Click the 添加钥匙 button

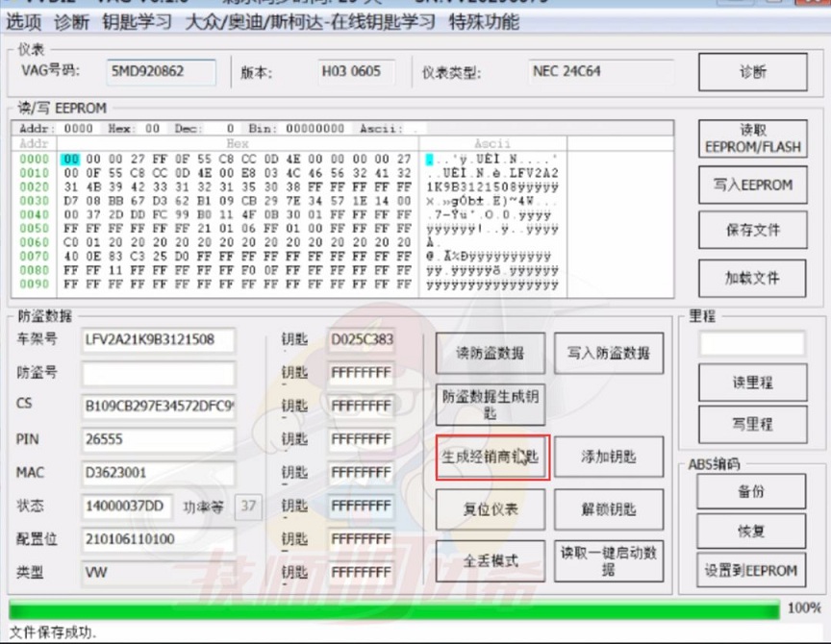click(609, 458)
